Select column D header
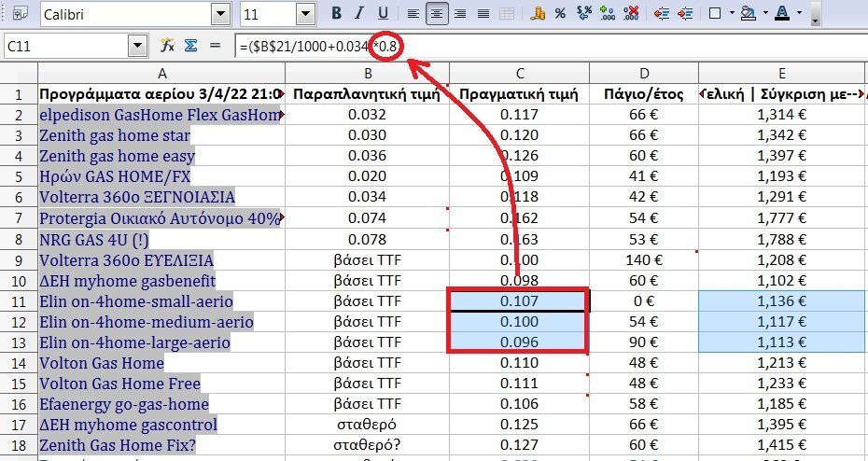Screen dimensions: 868x461 (x=644, y=73)
